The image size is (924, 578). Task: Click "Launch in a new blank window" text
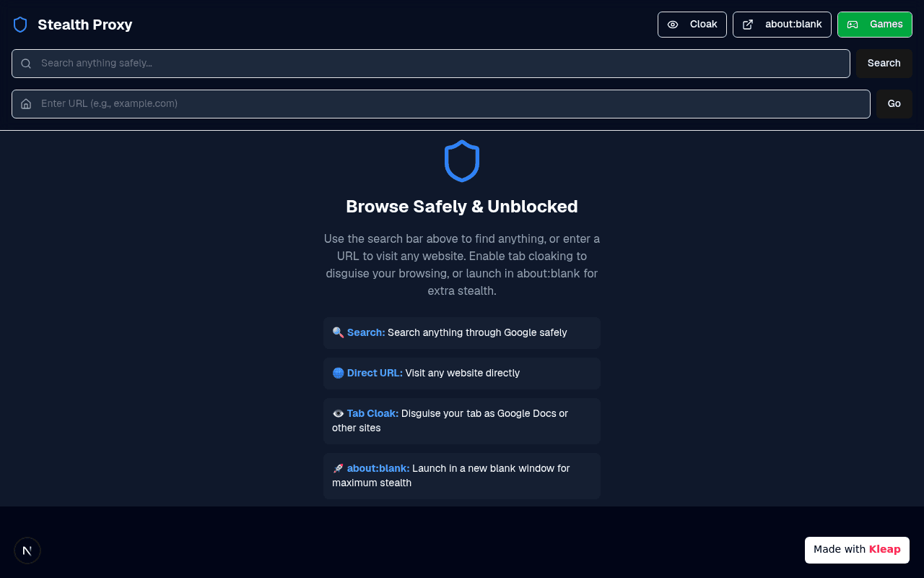[x=451, y=475]
